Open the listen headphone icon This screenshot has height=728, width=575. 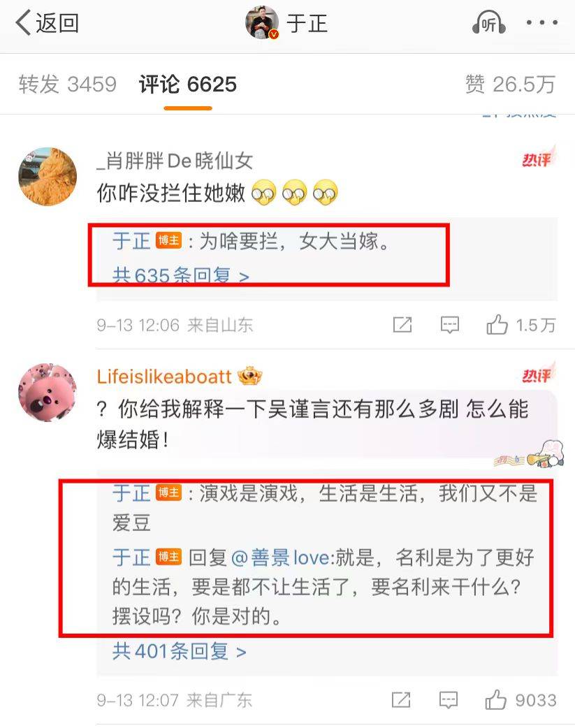pos(488,23)
